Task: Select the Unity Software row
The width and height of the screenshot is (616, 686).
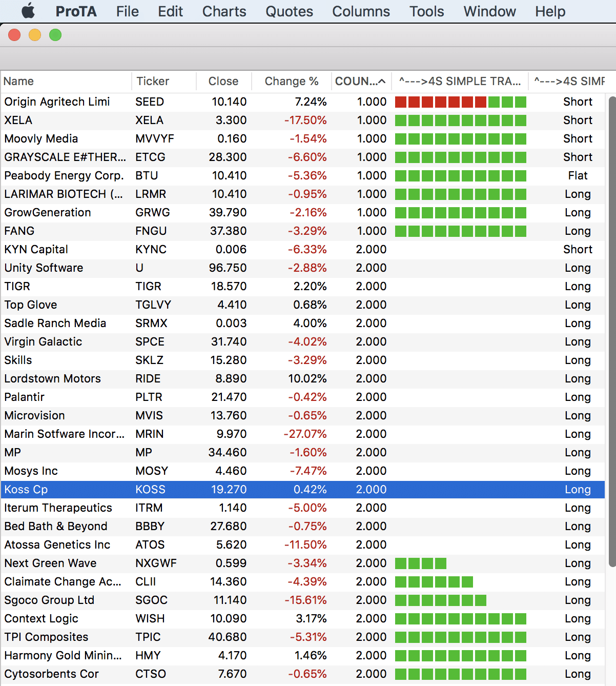Action: (x=303, y=268)
